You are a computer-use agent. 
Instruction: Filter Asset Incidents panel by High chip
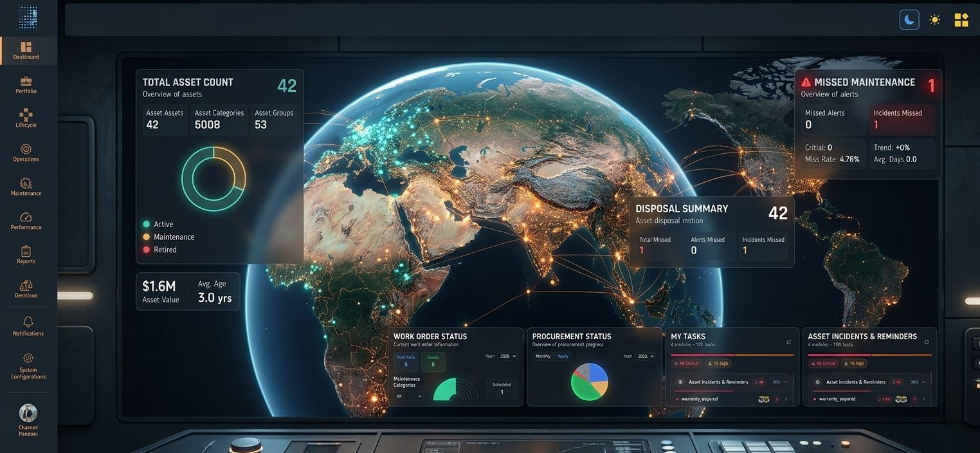click(854, 364)
